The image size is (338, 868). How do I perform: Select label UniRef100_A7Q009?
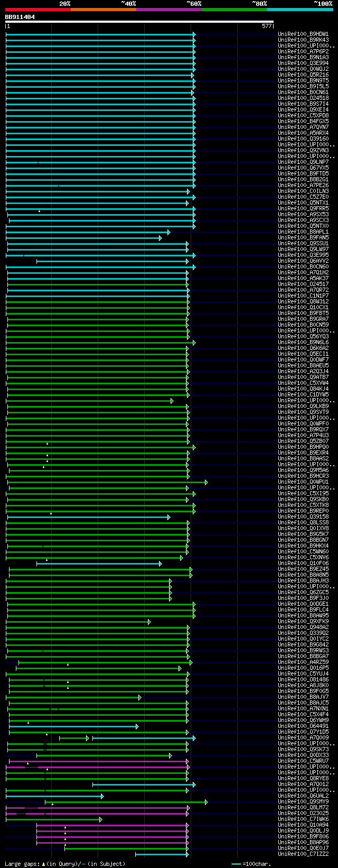(303, 738)
